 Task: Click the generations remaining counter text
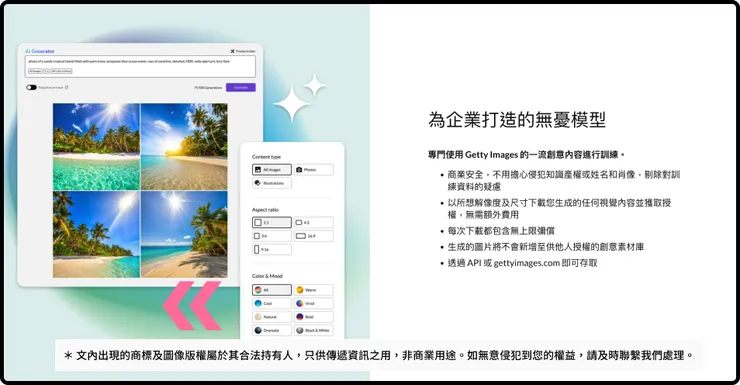(208, 88)
